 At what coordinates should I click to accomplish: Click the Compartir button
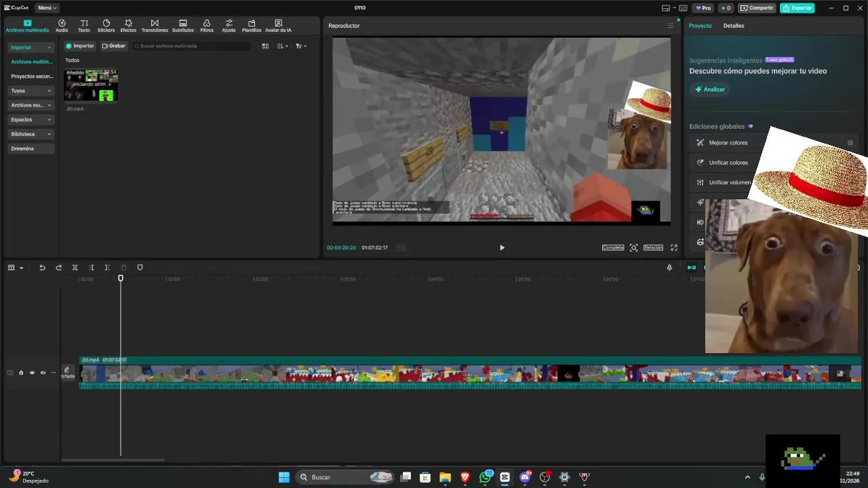(x=757, y=8)
